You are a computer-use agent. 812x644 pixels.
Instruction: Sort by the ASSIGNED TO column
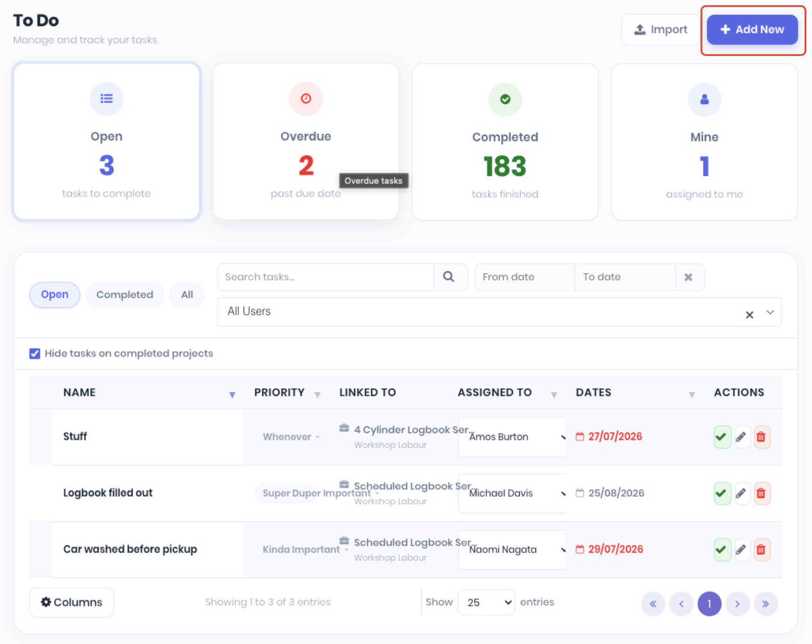tap(554, 395)
